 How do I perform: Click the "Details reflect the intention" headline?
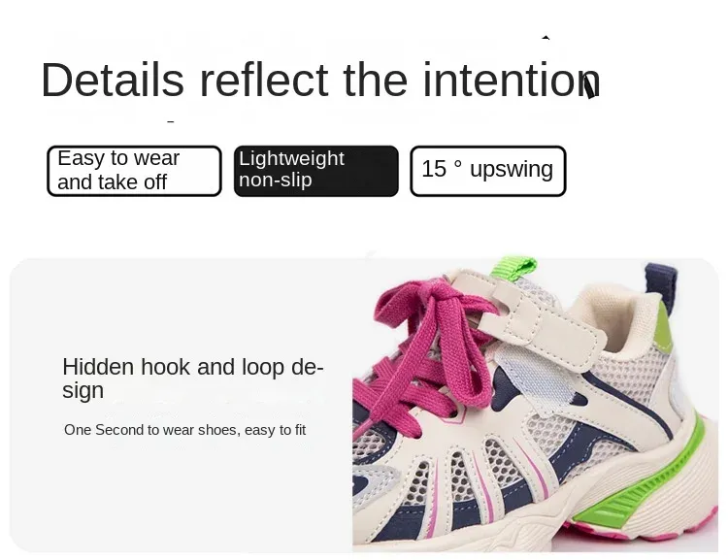[x=320, y=80]
